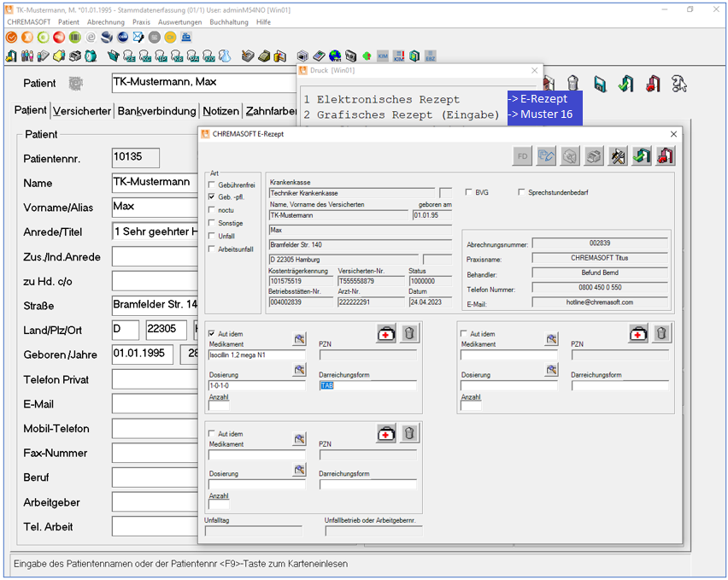The width and height of the screenshot is (728, 580).
Task: Check the Arbeitsunfall checkbox
Action: point(212,249)
